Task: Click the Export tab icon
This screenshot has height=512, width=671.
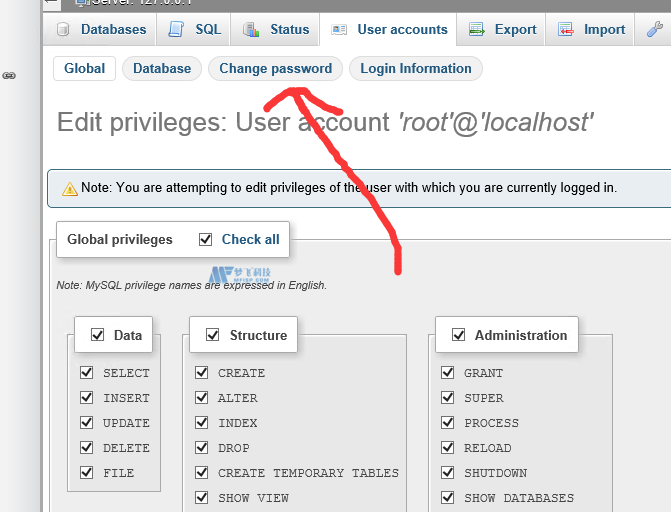Action: [477, 30]
